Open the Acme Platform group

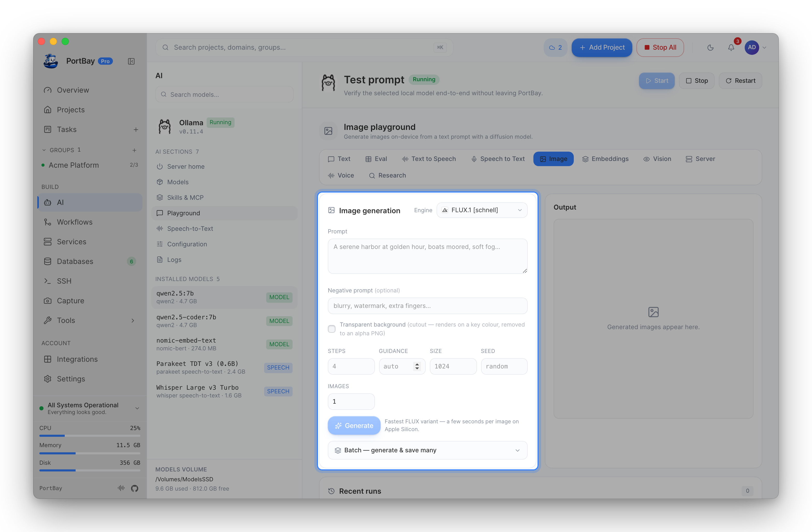(x=90, y=165)
